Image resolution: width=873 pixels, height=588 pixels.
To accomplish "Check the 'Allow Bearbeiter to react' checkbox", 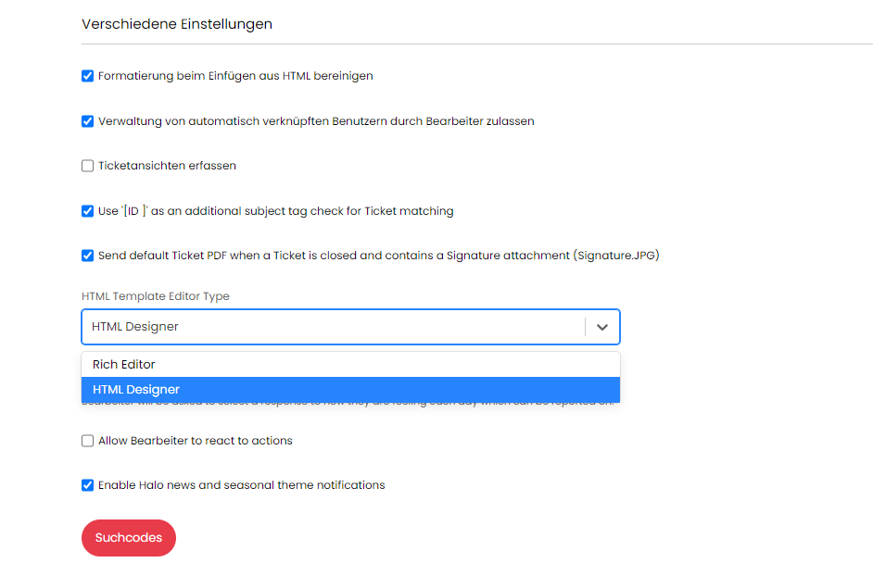I will (x=88, y=442).
